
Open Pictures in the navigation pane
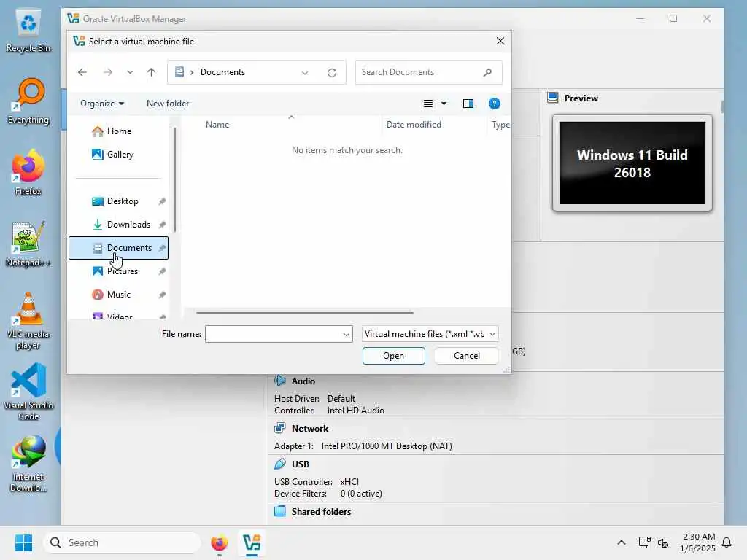point(119,271)
